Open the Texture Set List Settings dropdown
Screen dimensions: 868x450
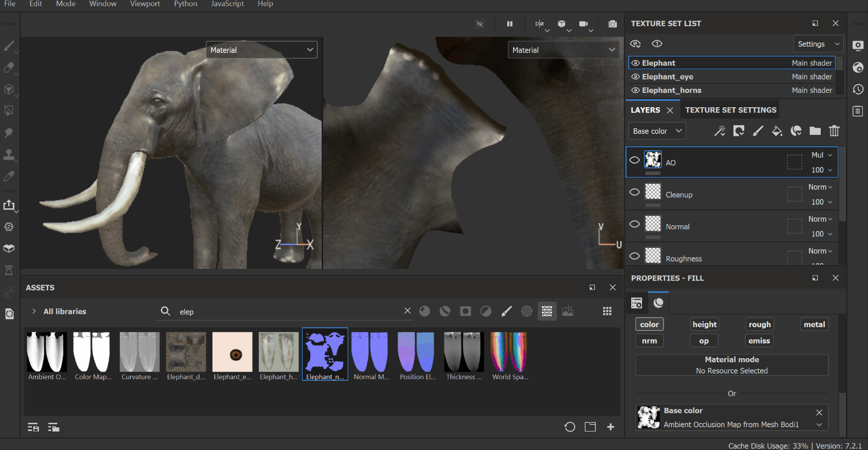point(819,44)
